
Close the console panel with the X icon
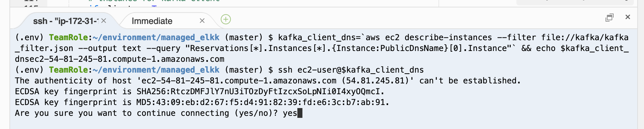point(628,17)
